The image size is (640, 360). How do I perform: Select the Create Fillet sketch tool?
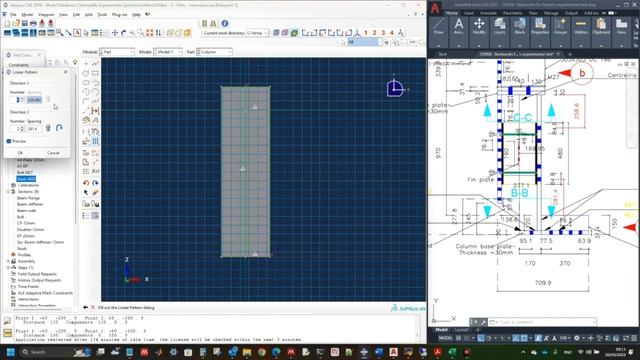[86, 101]
